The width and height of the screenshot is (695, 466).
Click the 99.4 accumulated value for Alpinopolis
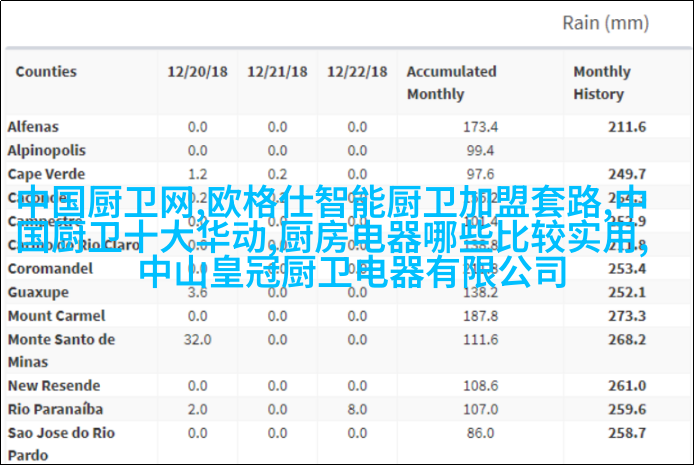tap(480, 151)
